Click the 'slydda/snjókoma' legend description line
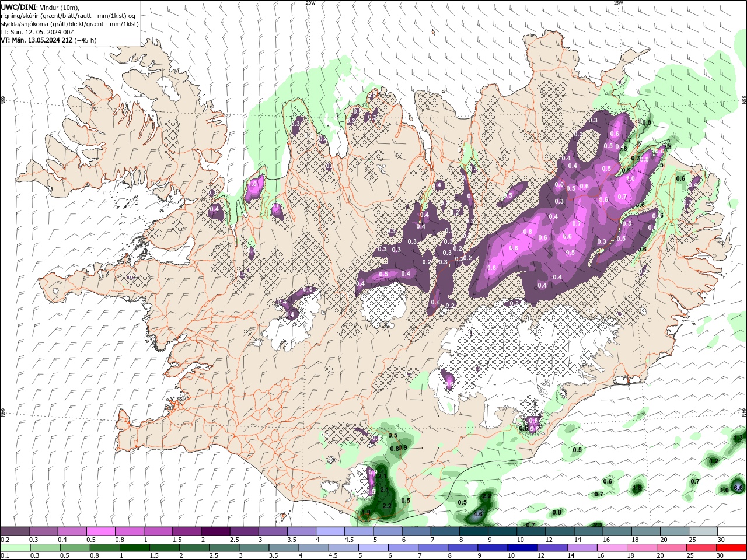The width and height of the screenshot is (747, 560). (x=70, y=24)
